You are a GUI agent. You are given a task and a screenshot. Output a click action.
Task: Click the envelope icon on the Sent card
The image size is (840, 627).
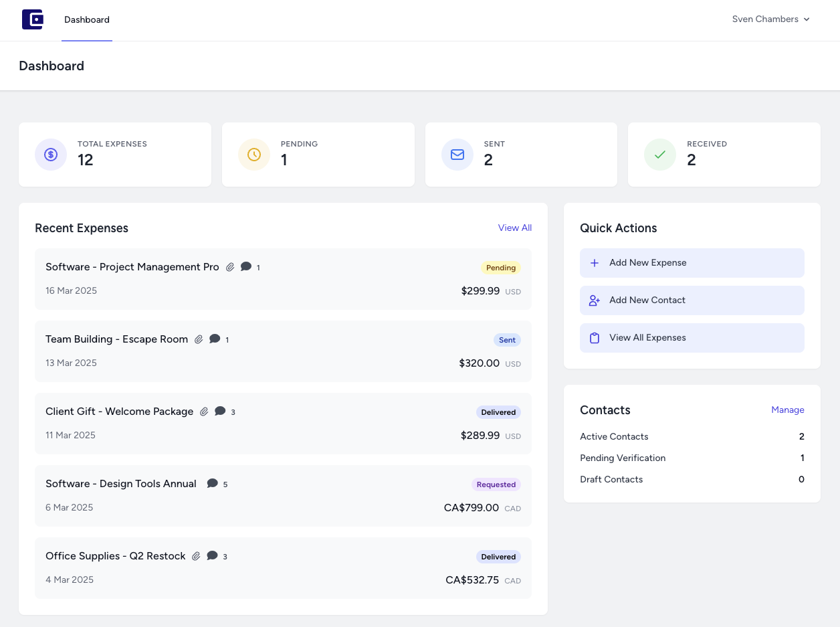(457, 155)
